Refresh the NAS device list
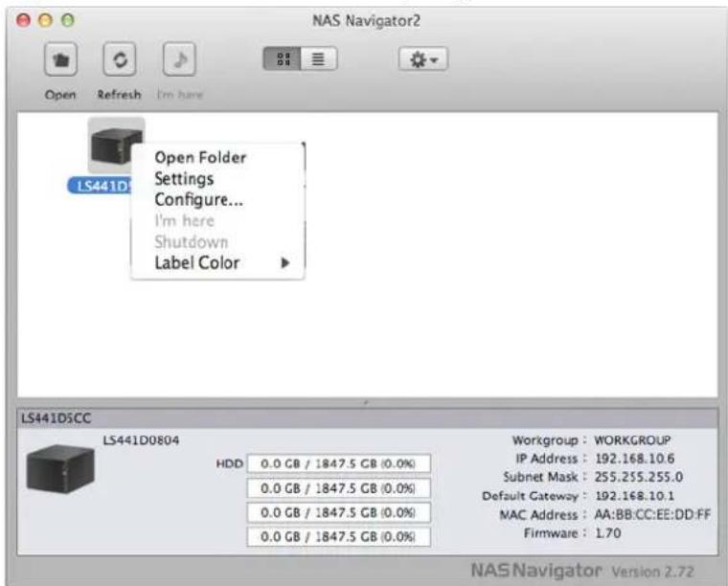The height and width of the screenshot is (586, 728). [120, 59]
